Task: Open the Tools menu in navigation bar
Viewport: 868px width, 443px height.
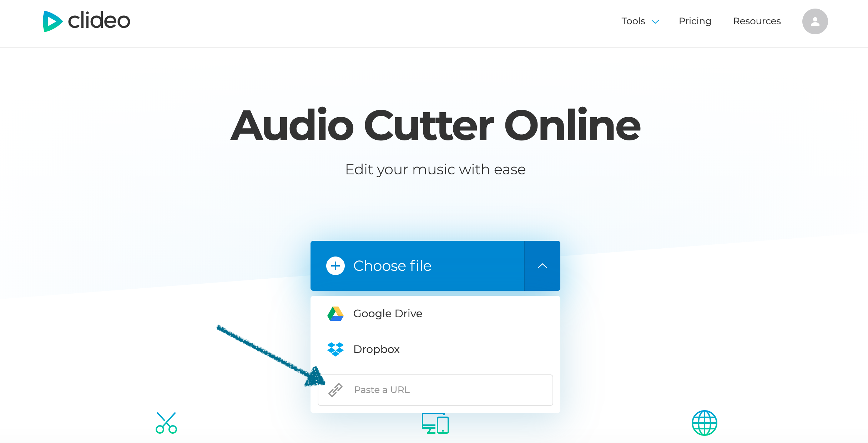Action: click(x=637, y=21)
